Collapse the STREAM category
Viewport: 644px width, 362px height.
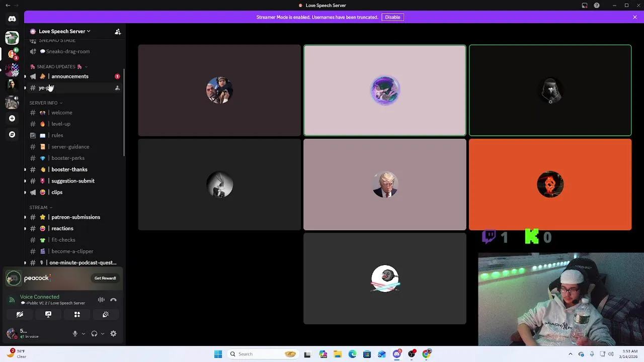point(41,207)
